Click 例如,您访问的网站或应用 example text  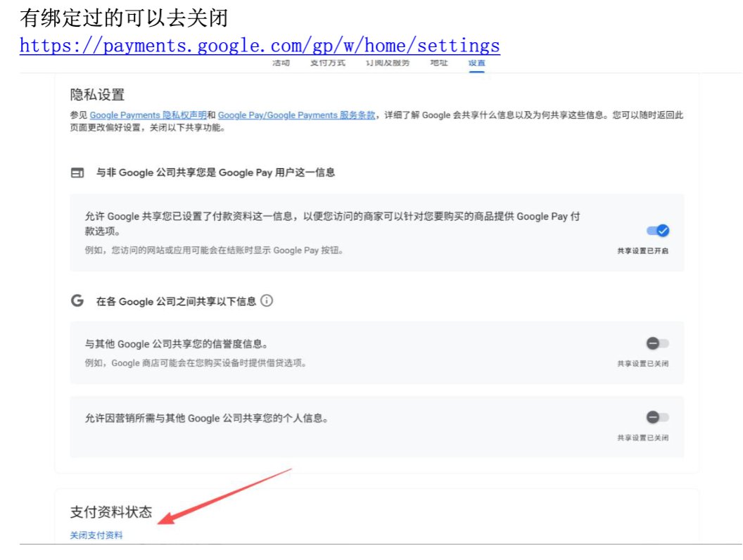pyautogui.click(x=214, y=250)
